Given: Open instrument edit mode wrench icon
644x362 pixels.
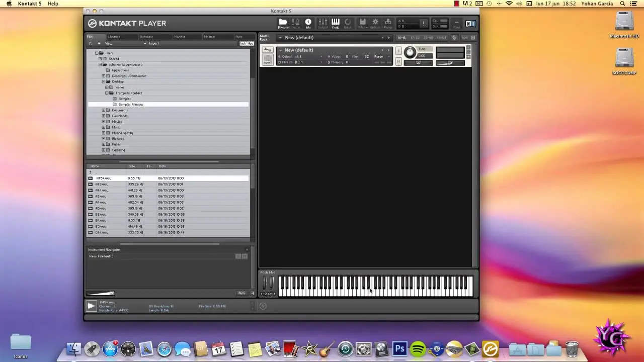Looking at the screenshot, I should pos(267,50).
